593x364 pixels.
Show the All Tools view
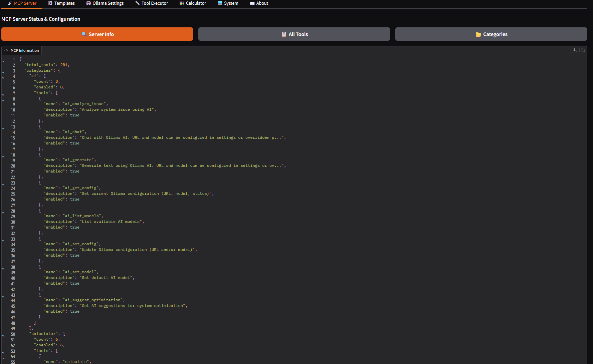[x=294, y=34]
